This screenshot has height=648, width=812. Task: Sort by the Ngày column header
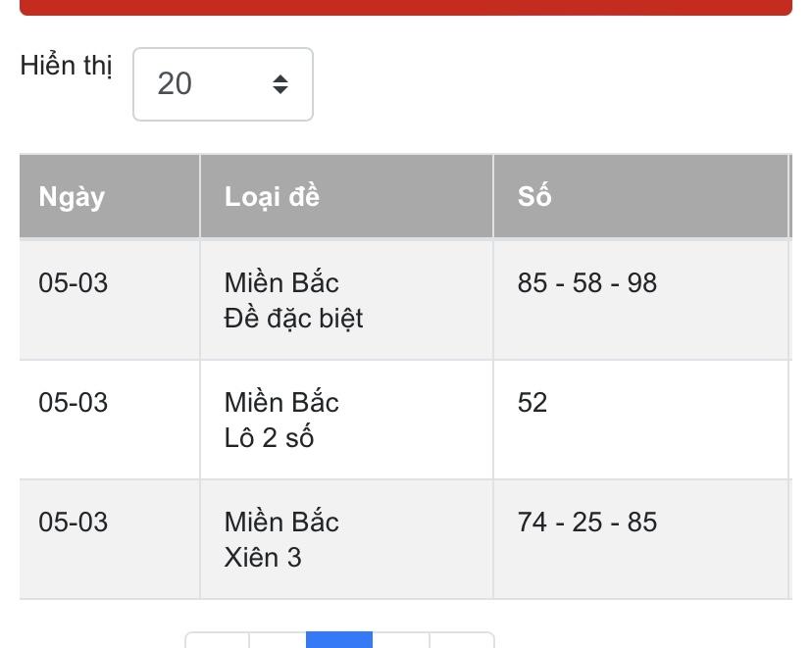(x=110, y=196)
